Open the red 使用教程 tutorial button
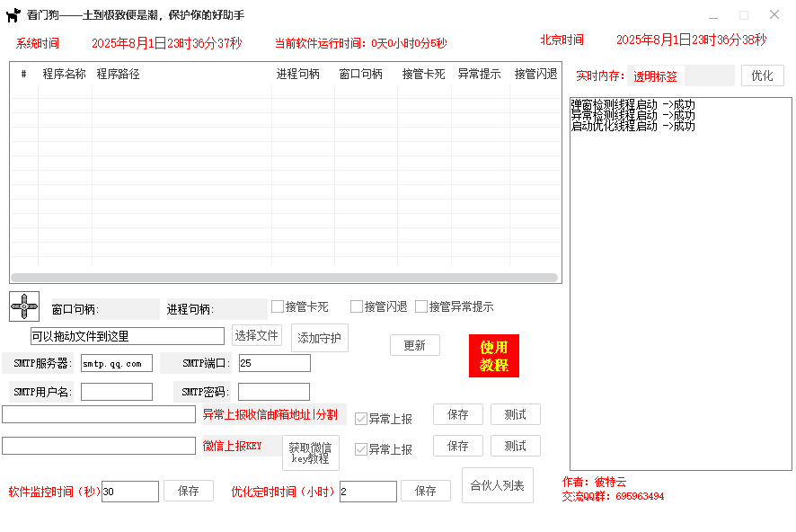 tap(494, 356)
